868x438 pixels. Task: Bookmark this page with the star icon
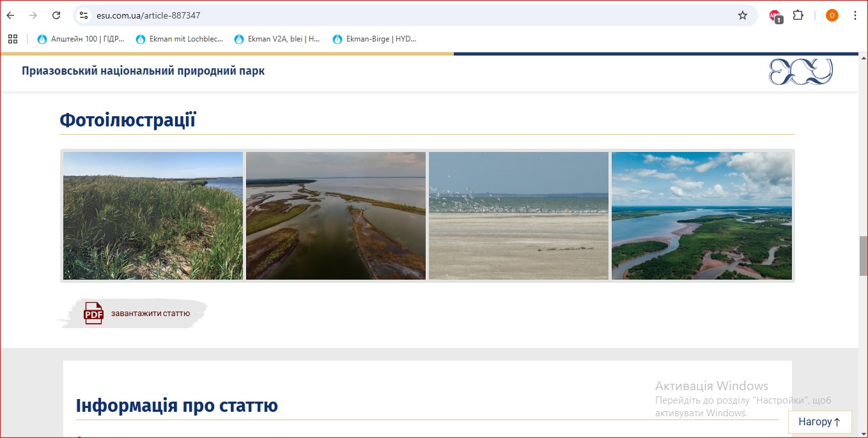tap(743, 15)
